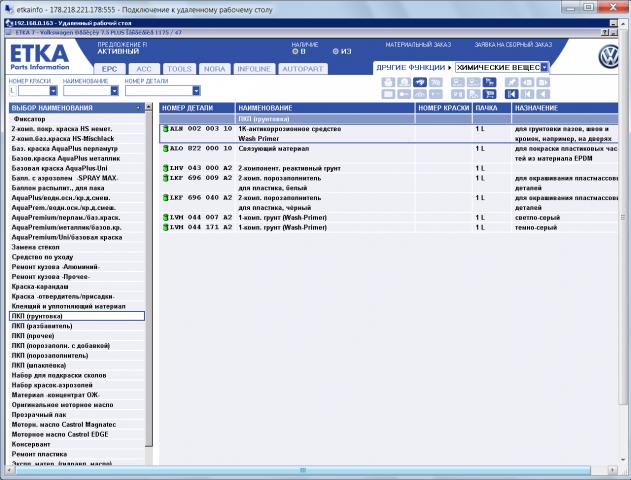The image size is (631, 480).
Task: Open the NORA tab
Action: coord(214,69)
